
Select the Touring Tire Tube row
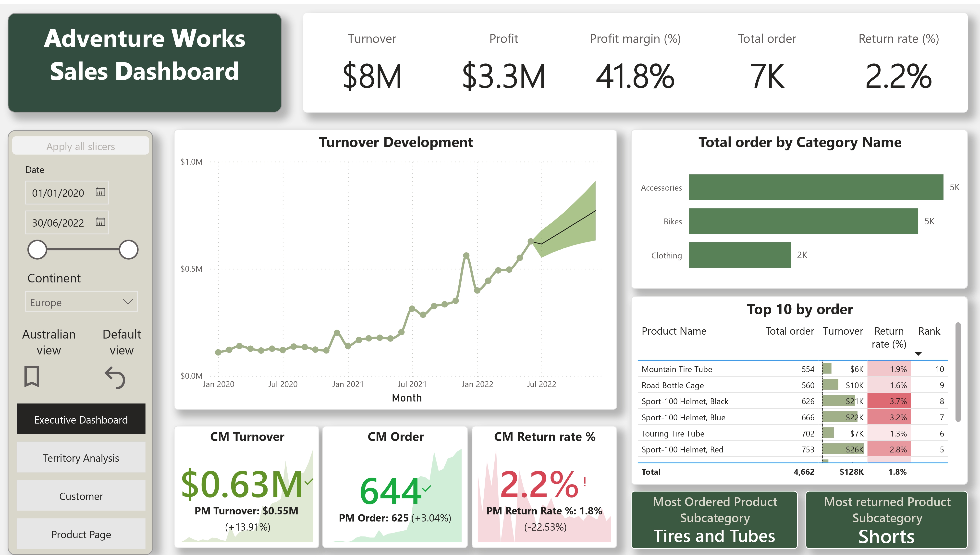[793, 433]
